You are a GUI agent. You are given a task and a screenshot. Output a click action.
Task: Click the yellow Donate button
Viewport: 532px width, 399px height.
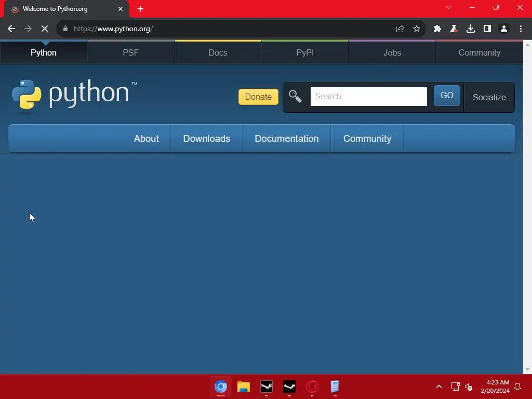tap(258, 97)
